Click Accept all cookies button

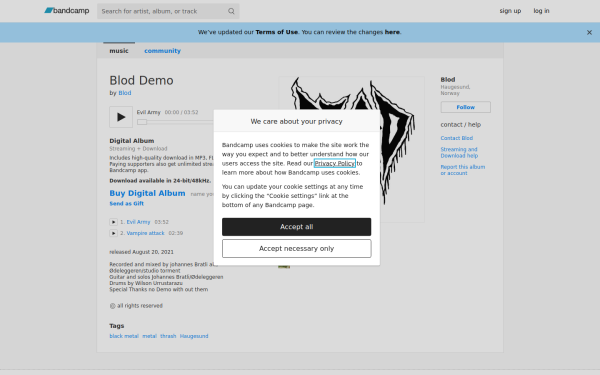[297, 227]
